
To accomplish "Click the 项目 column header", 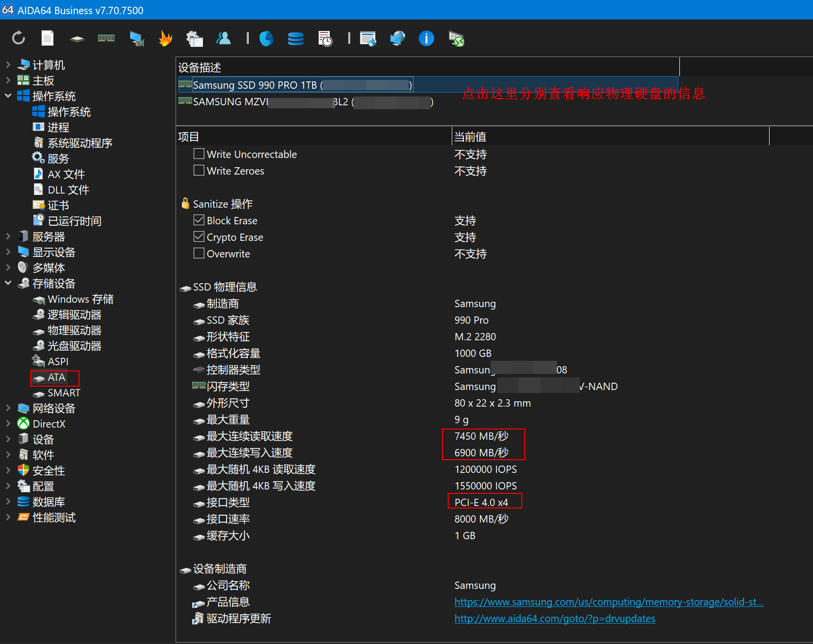I will click(x=314, y=137).
